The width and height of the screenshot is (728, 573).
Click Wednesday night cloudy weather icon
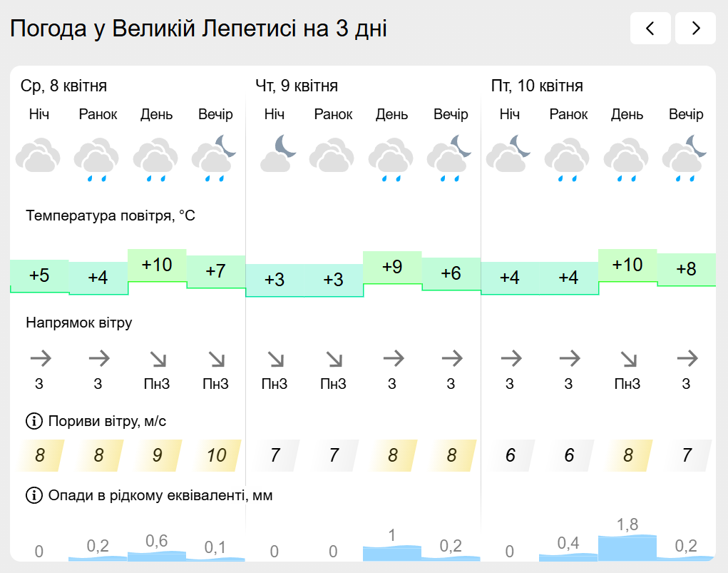(39, 157)
